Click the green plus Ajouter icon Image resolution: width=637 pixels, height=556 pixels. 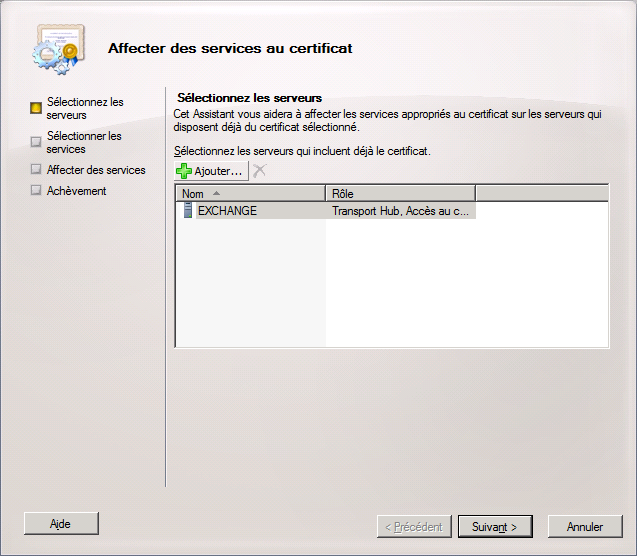[183, 171]
